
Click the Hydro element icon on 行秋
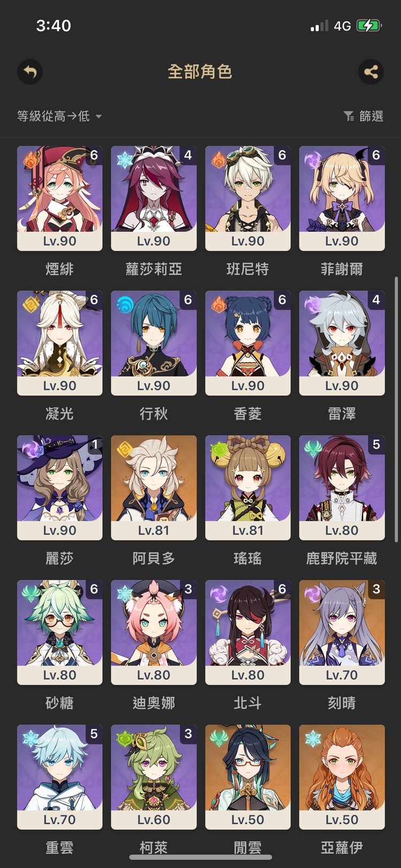click(125, 304)
